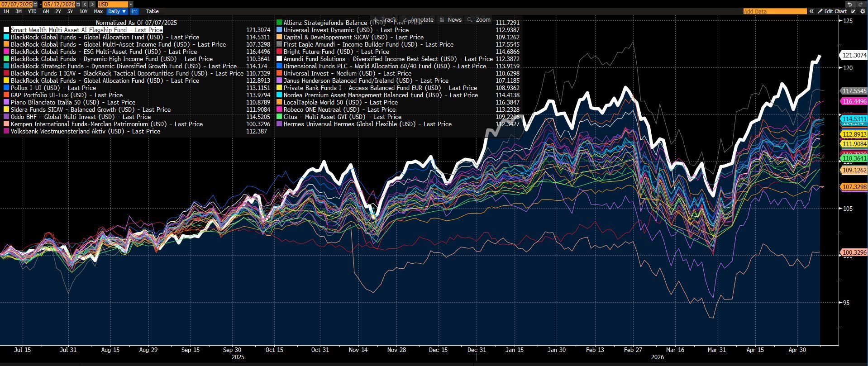Click the Edit Chart pencil button
The width and height of the screenshot is (868, 366).
pyautogui.click(x=832, y=11)
